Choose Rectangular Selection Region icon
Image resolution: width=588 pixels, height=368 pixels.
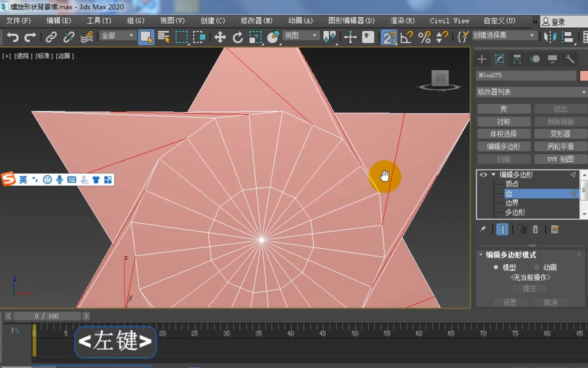(181, 37)
